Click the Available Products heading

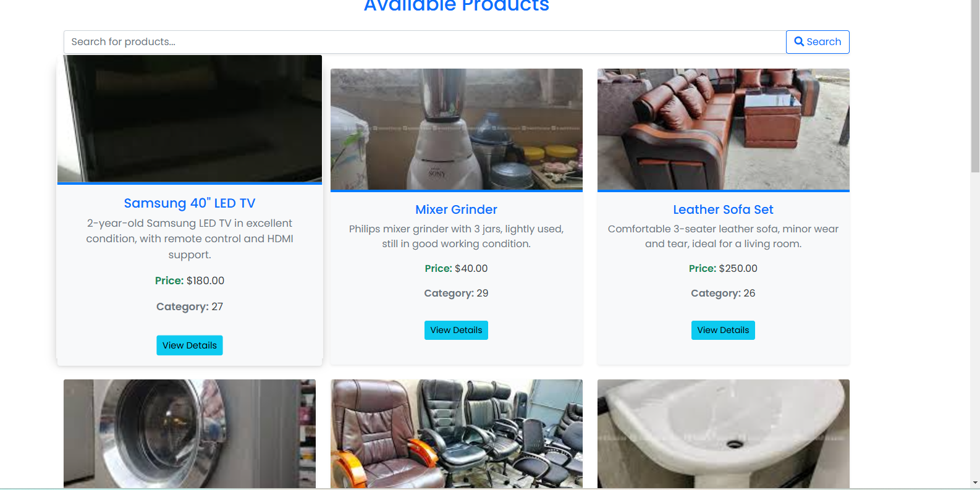456,6
